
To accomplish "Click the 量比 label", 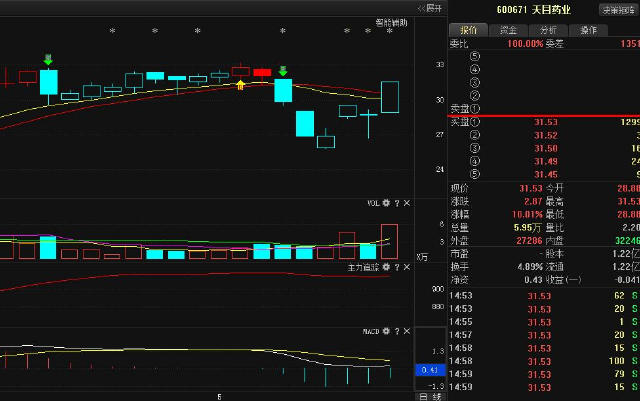I will click(554, 227).
